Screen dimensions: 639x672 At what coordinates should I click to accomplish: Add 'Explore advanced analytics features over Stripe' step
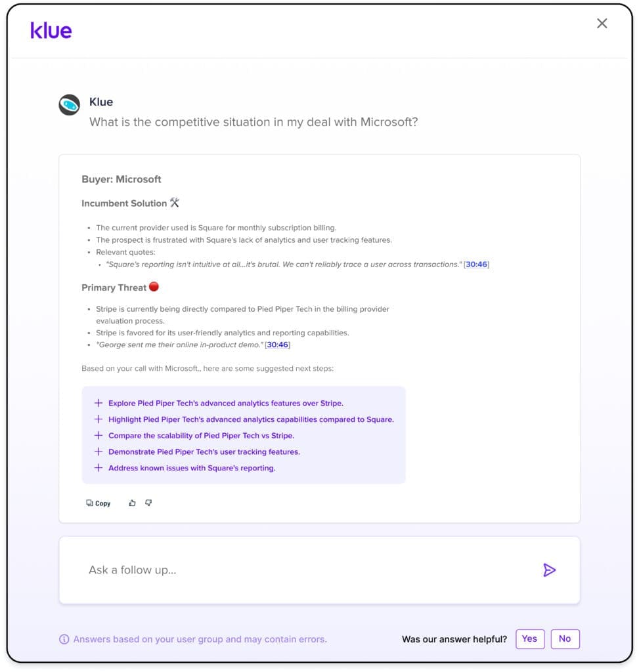coord(225,404)
